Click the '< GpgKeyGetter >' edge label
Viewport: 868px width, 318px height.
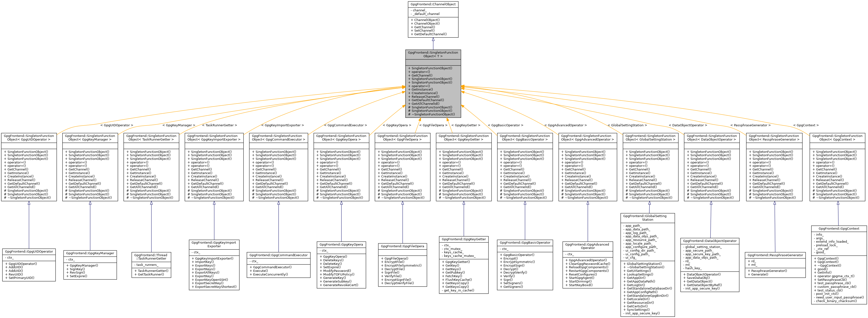tap(466, 125)
